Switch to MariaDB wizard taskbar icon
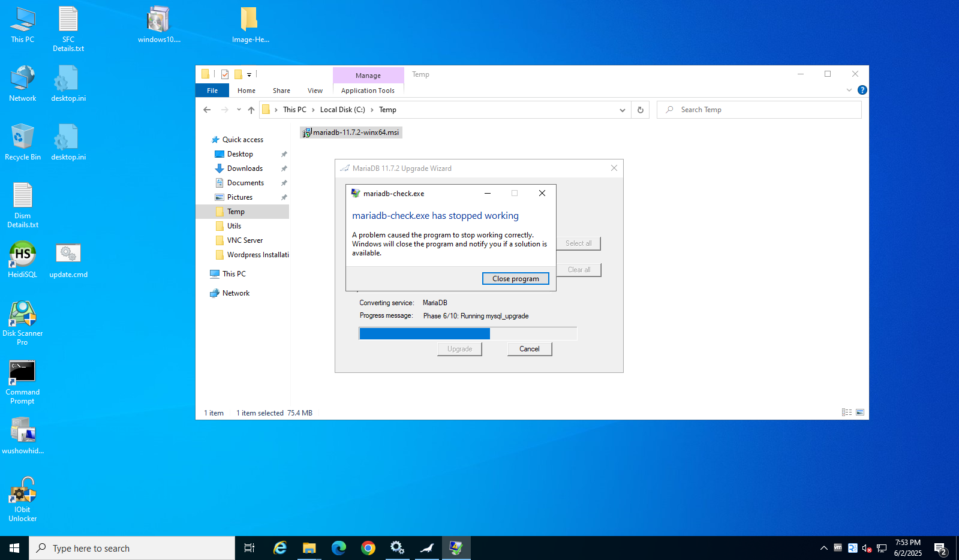The image size is (959, 560). click(x=426, y=548)
